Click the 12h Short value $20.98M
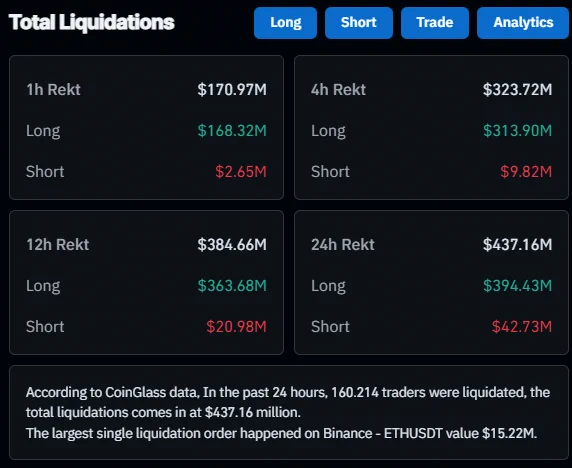572x468 pixels. pos(236,327)
